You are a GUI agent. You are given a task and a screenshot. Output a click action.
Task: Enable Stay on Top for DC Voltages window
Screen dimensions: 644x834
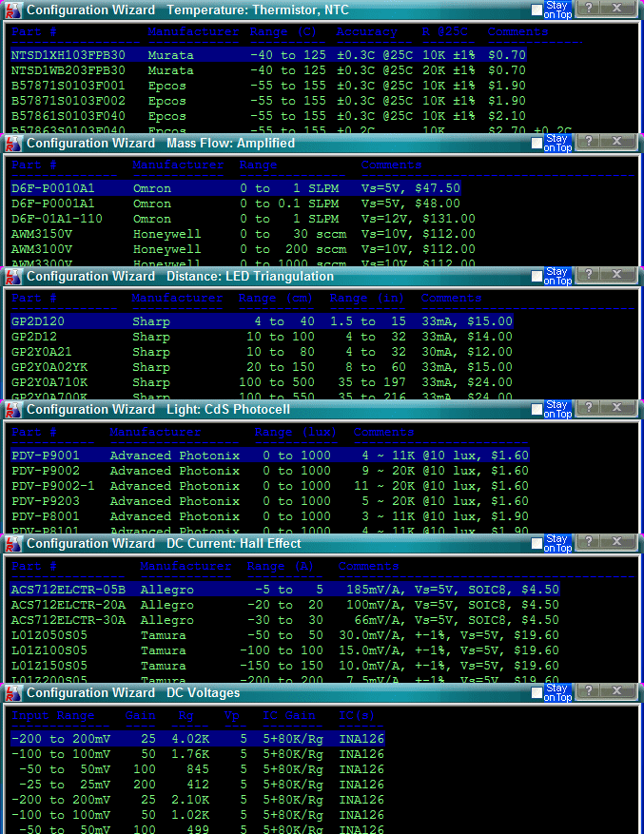(x=537, y=693)
